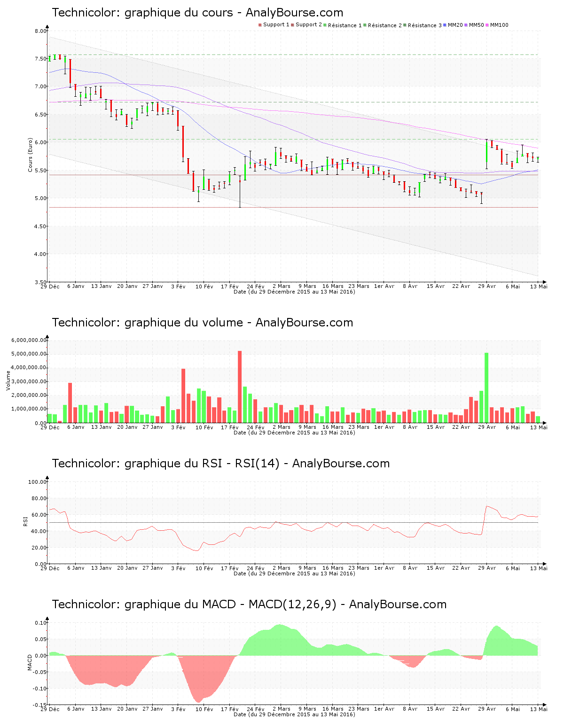
Task: Click the MACD(12,26,9) chart title
Action: coord(249,604)
